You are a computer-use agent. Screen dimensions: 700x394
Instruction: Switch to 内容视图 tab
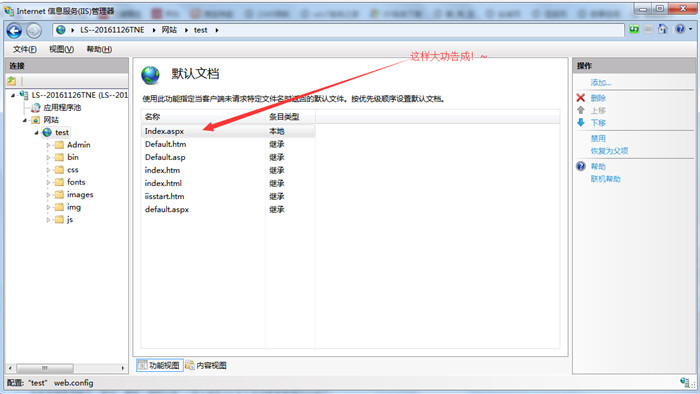click(x=206, y=365)
